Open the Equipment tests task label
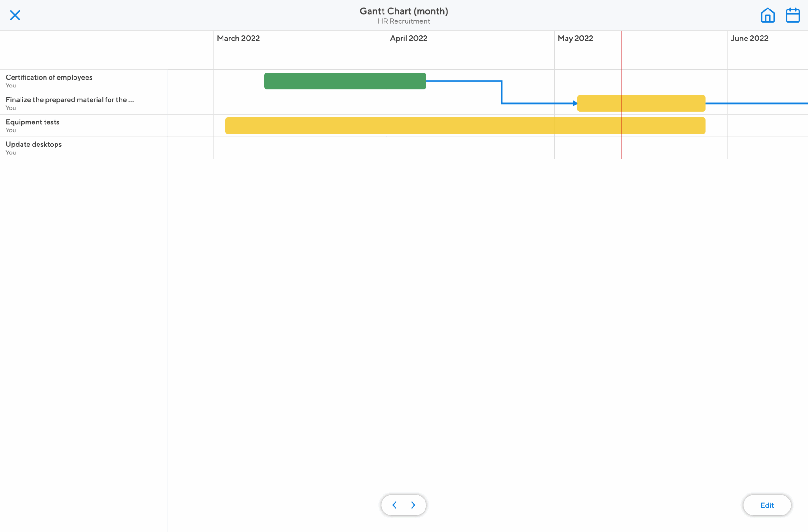 coord(32,122)
